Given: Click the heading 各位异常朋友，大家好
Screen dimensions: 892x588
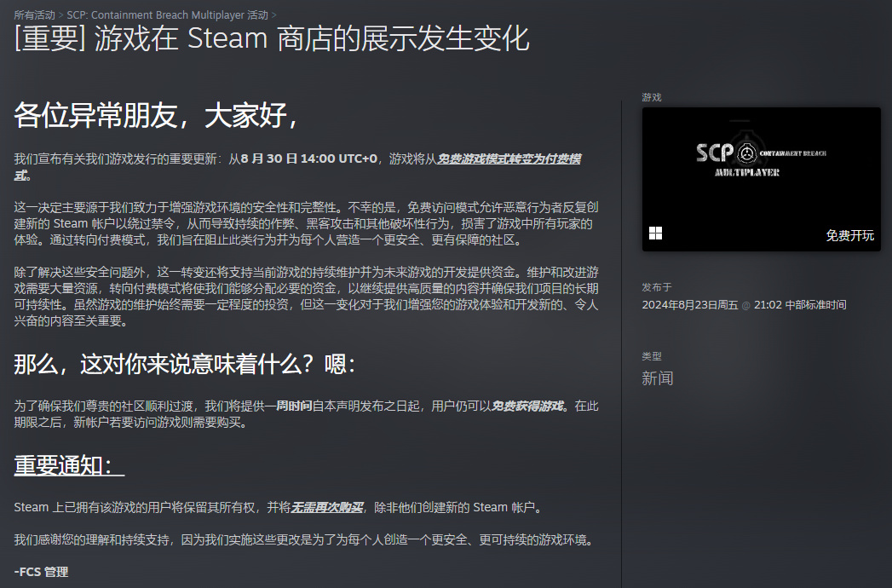Looking at the screenshot, I should [x=156, y=115].
